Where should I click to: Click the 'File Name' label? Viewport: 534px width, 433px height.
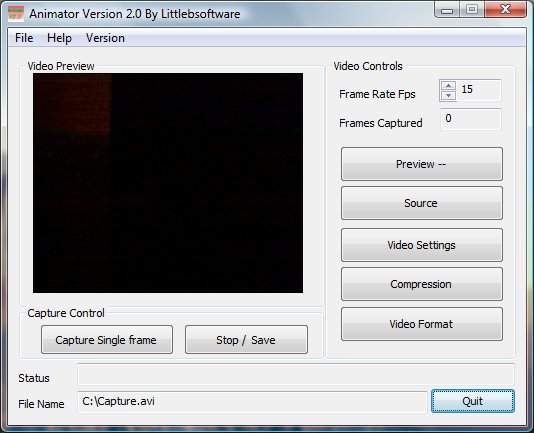point(41,404)
